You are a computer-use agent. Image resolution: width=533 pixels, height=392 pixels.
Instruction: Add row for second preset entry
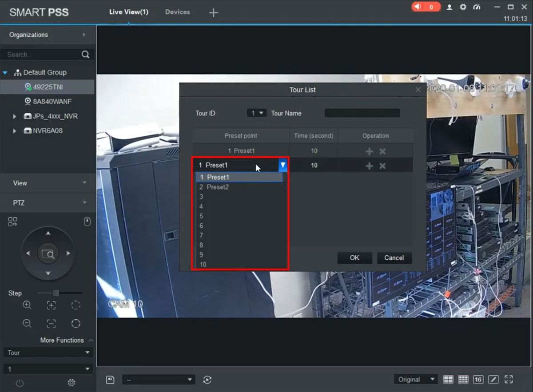(x=369, y=166)
